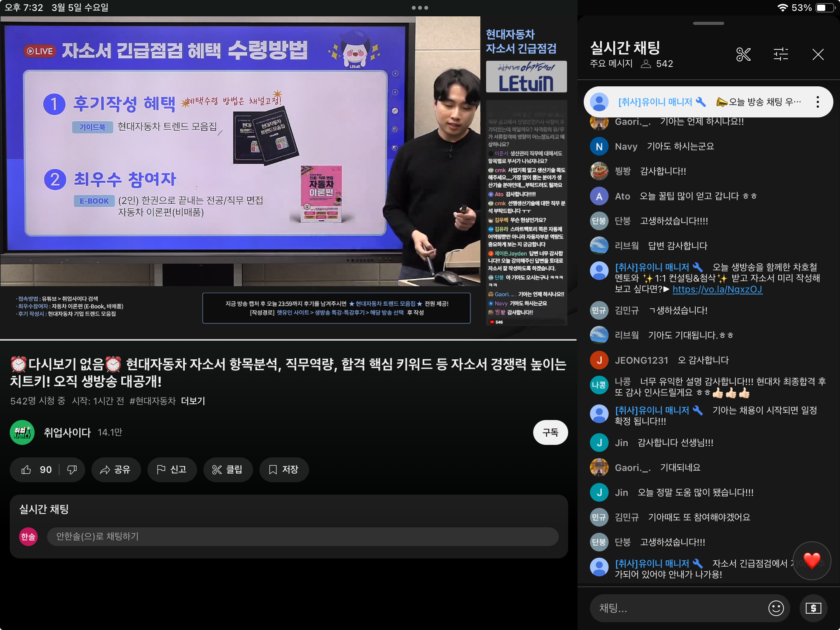Screen dimensions: 840x630
Task: Open 취업사이다 channel avatar
Action: 22,432
